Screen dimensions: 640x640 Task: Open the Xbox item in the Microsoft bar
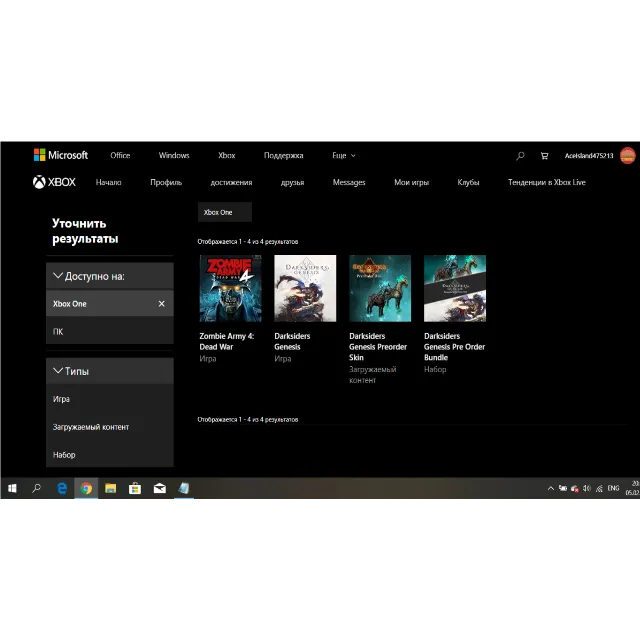tap(227, 156)
